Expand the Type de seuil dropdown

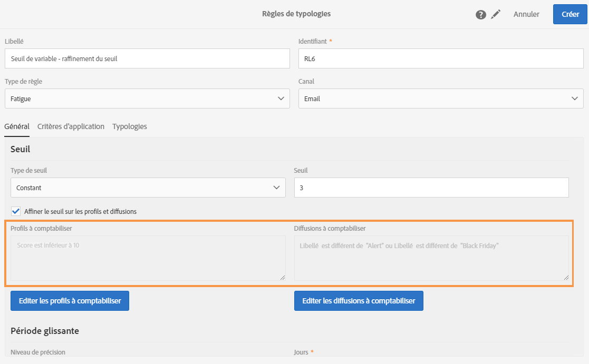pos(148,188)
